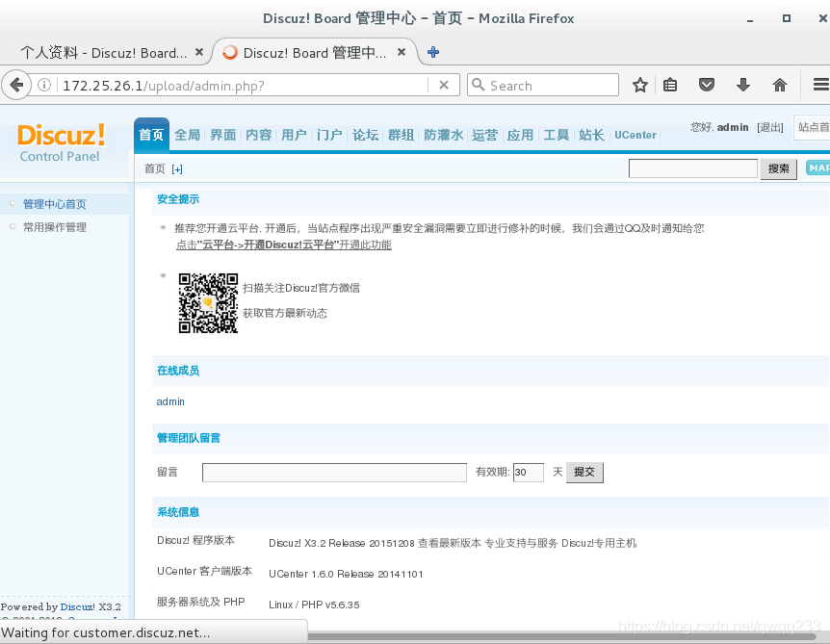Open site information icon in address bar

click(x=44, y=85)
